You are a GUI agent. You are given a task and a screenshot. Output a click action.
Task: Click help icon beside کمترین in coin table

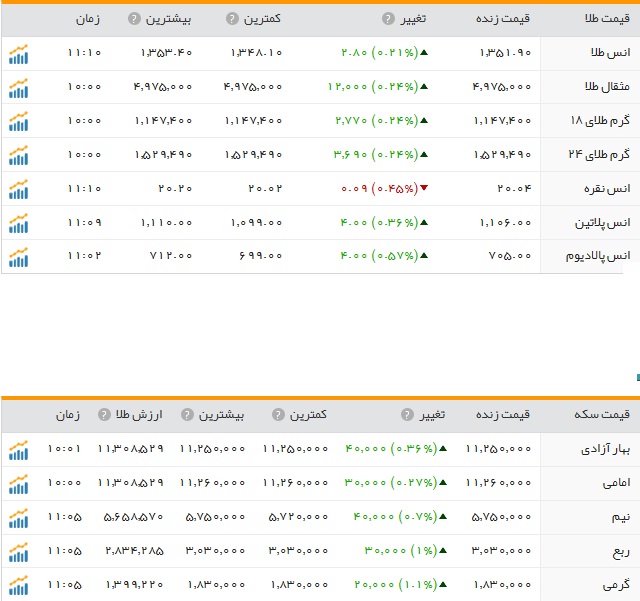[x=278, y=414]
